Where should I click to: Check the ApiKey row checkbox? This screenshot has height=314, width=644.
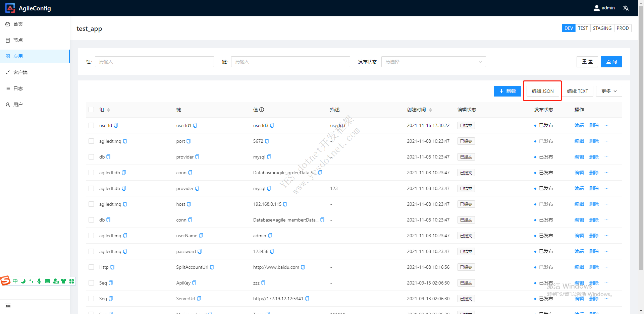(91, 283)
